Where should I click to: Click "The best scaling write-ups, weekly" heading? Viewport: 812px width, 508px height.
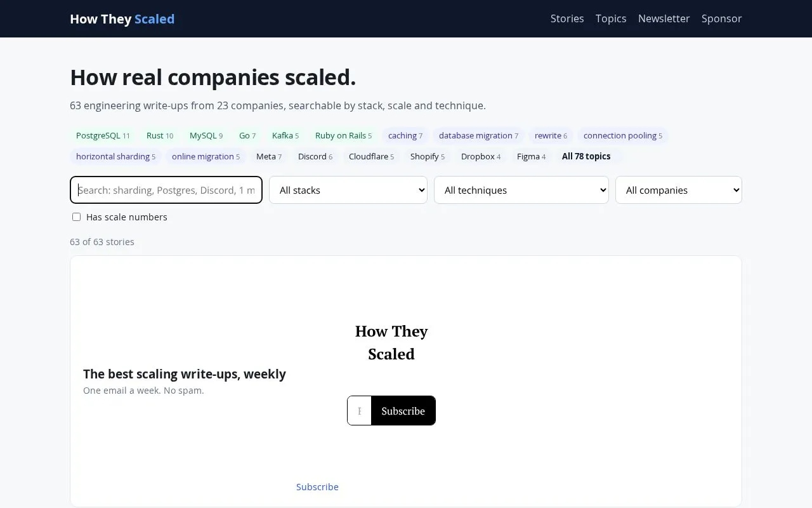click(x=185, y=374)
